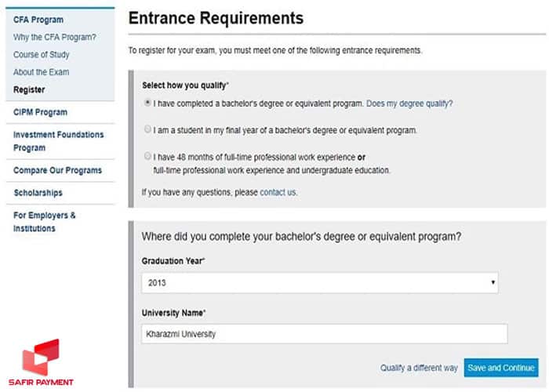Choose 48 months work experience radio option

click(148, 156)
